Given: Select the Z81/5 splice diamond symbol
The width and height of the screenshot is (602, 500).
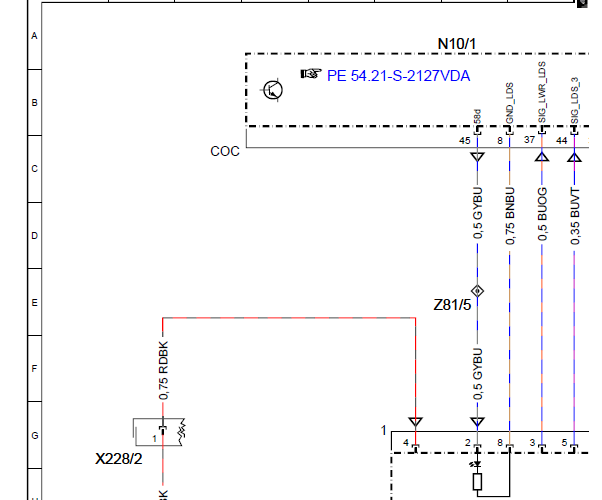Looking at the screenshot, I should click(x=477, y=291).
